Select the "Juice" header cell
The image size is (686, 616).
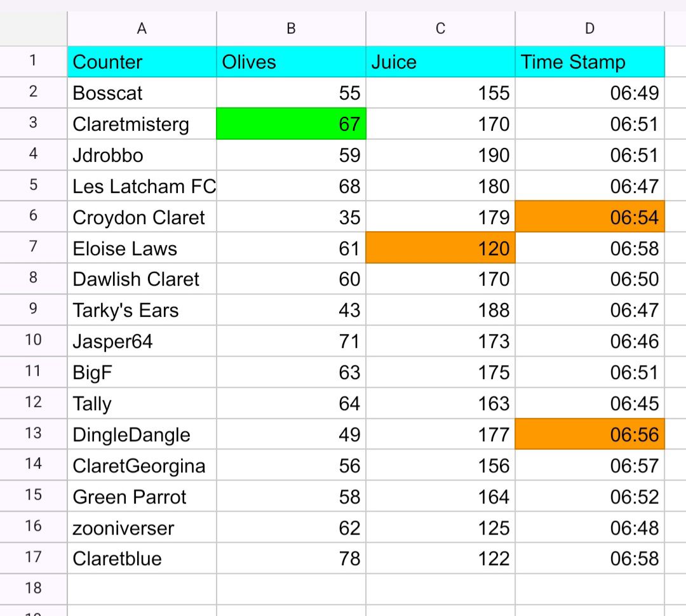[x=440, y=62]
